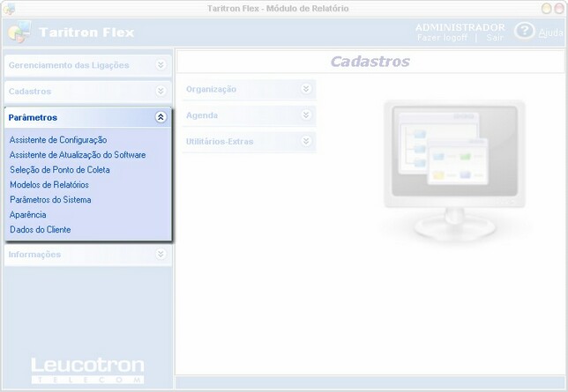Click the Help question mark icon

[524, 31]
